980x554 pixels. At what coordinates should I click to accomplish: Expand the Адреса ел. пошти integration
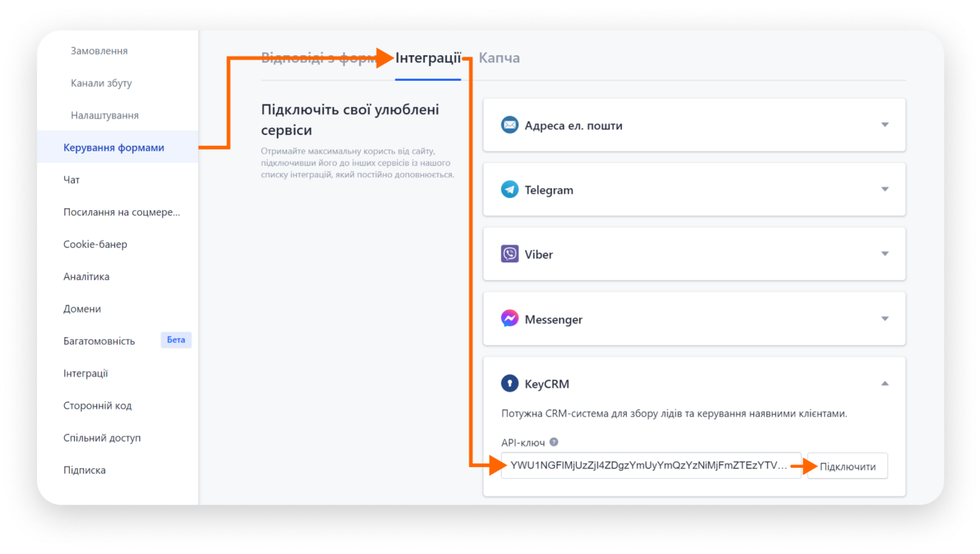click(884, 125)
